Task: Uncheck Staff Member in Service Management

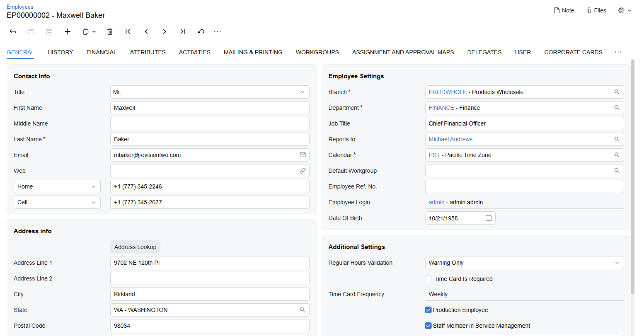Action: coord(428,326)
